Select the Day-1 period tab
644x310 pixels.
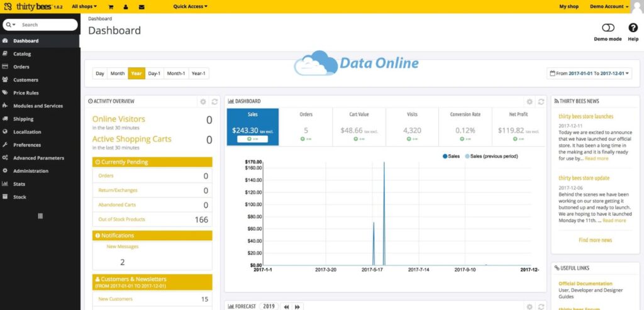tap(154, 74)
